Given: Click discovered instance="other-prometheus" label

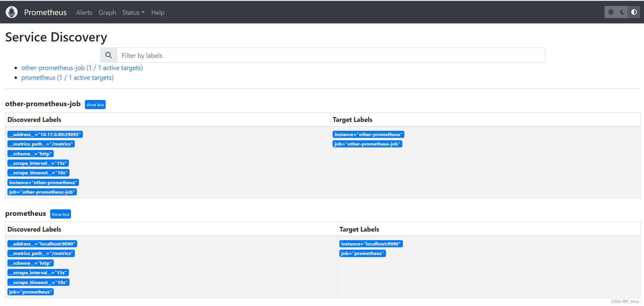Looking at the screenshot, I should pos(43,183).
